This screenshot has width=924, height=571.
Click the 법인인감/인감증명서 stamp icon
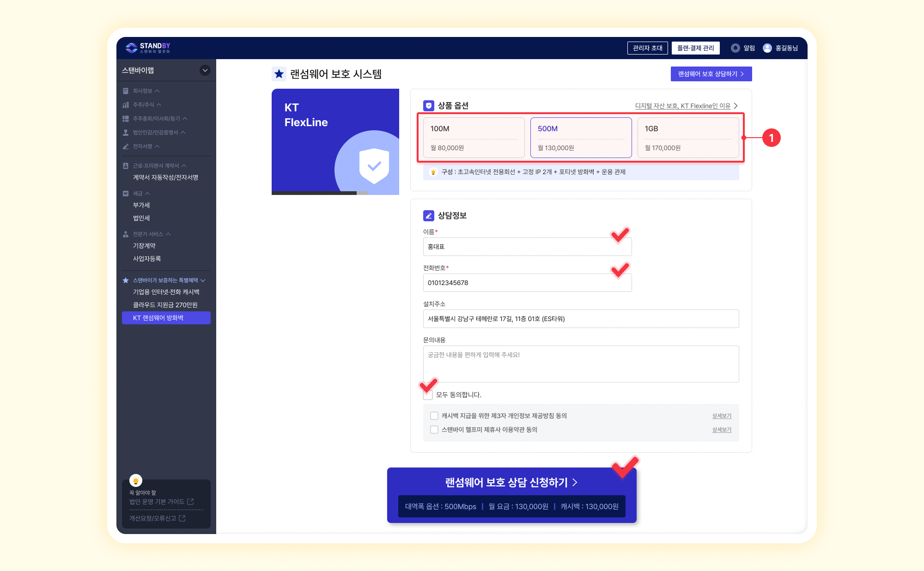point(126,133)
